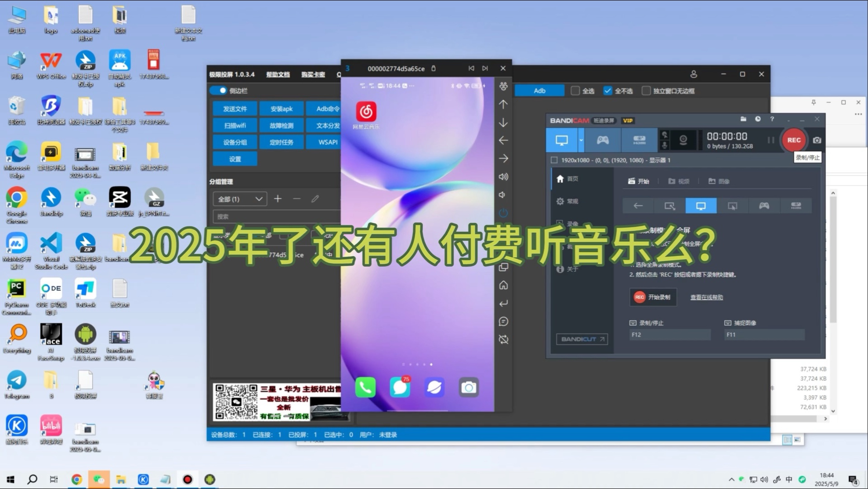The height and width of the screenshot is (489, 868).
Task: Toggle the 侧边栏 sidebar switch
Action: 219,91
